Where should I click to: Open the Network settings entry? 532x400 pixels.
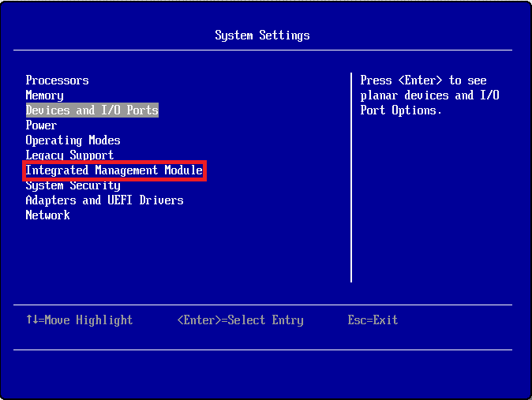coord(48,215)
